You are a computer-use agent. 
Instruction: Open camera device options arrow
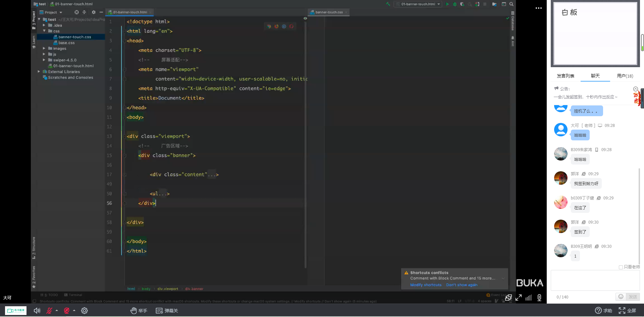74,311
